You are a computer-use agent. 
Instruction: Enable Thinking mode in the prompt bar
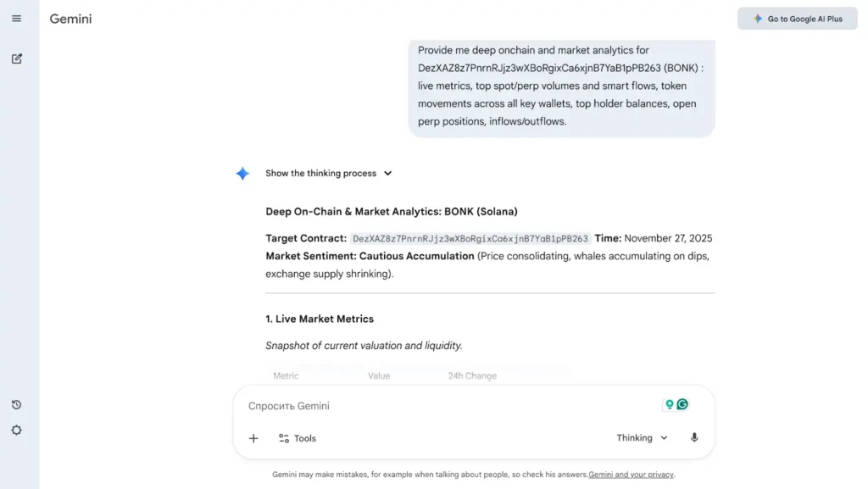click(635, 438)
